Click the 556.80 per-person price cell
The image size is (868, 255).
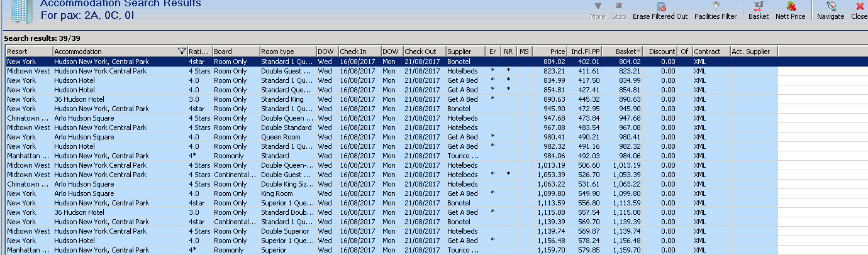coord(585,203)
